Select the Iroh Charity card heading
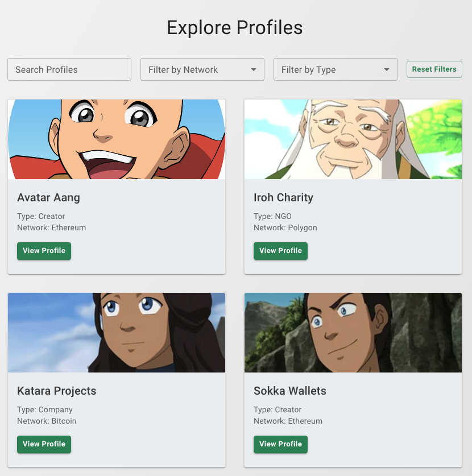This screenshot has width=472, height=476. [283, 198]
